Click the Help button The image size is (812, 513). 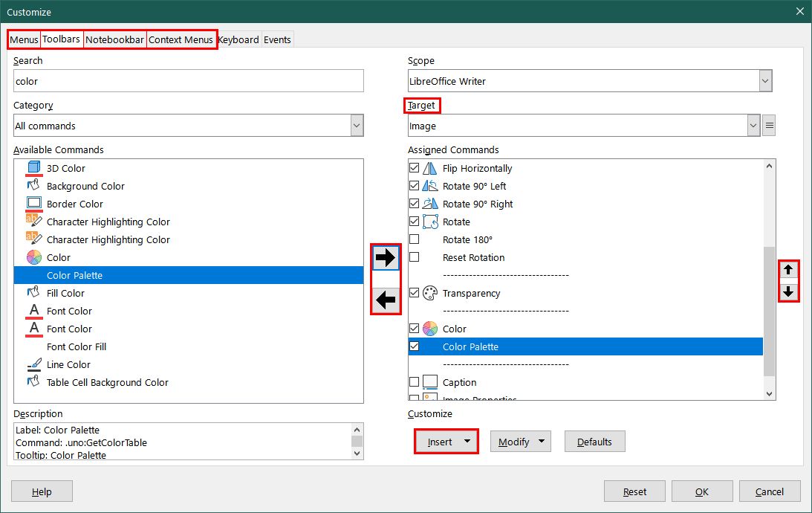[x=42, y=491]
